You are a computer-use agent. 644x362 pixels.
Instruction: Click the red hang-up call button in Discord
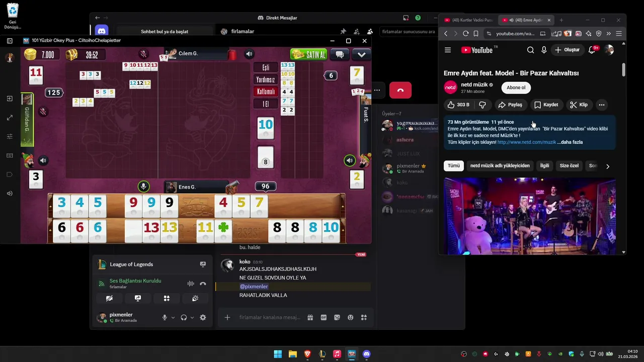pyautogui.click(x=400, y=90)
